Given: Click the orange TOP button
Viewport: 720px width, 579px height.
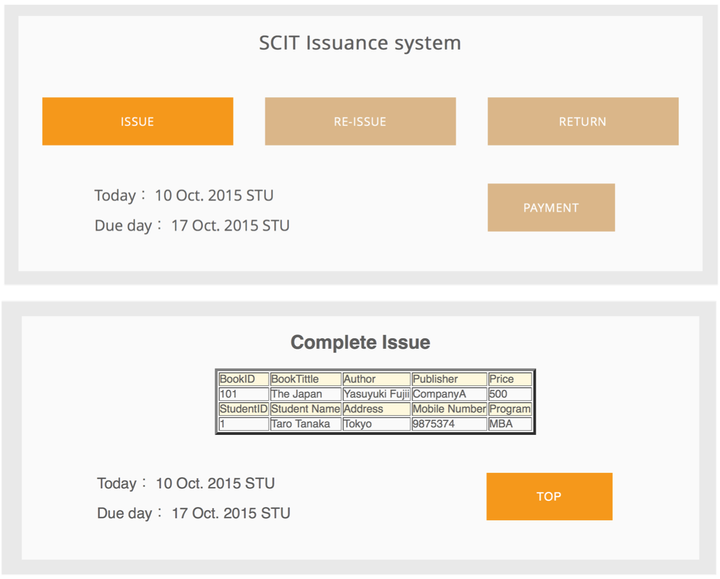Looking at the screenshot, I should 549,496.
